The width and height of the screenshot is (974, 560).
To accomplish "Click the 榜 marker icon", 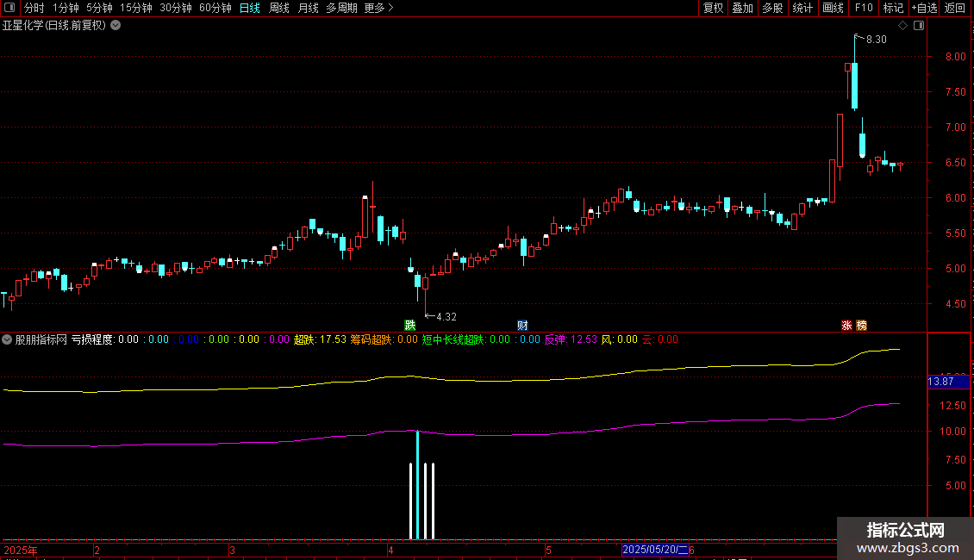I will (862, 326).
